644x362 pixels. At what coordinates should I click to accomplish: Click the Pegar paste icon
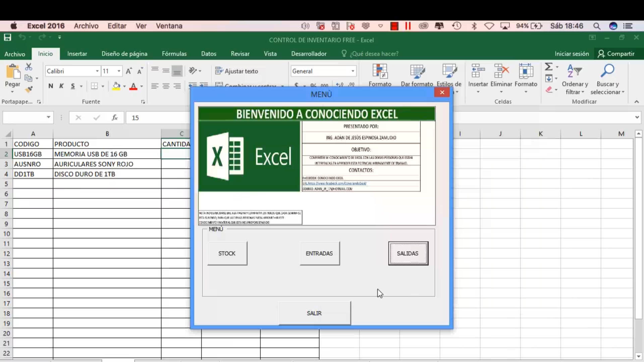tap(13, 72)
